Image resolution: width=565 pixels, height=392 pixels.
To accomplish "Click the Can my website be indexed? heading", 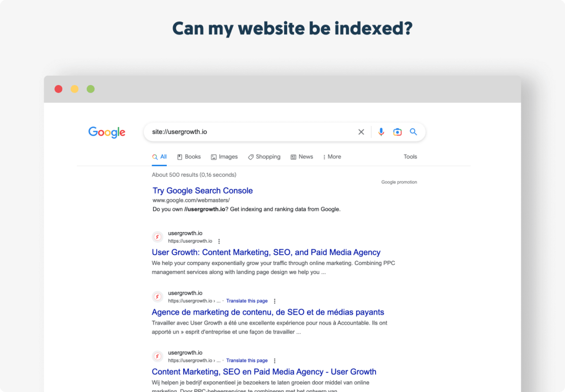I will click(293, 29).
